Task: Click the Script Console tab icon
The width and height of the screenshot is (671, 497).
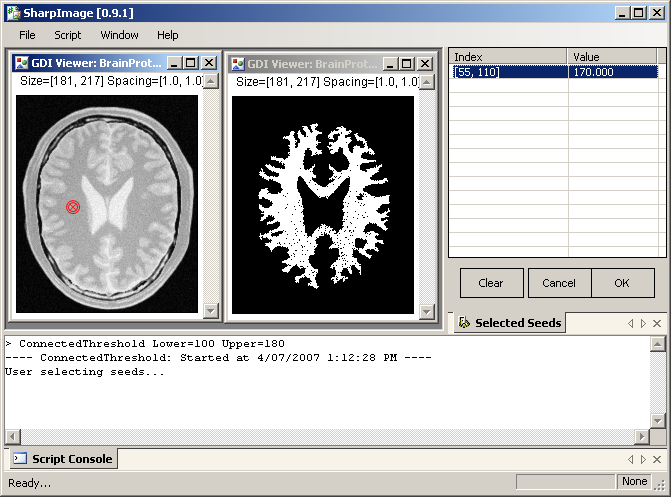Action: (x=19, y=459)
